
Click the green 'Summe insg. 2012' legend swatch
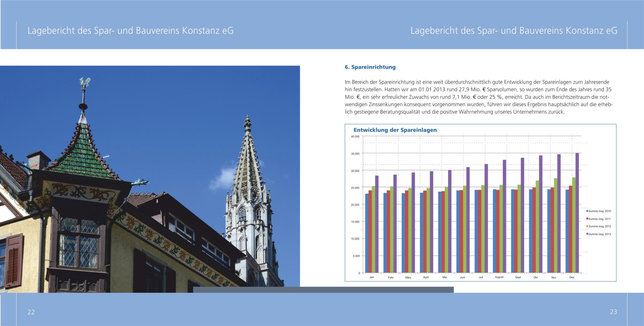[x=588, y=226]
